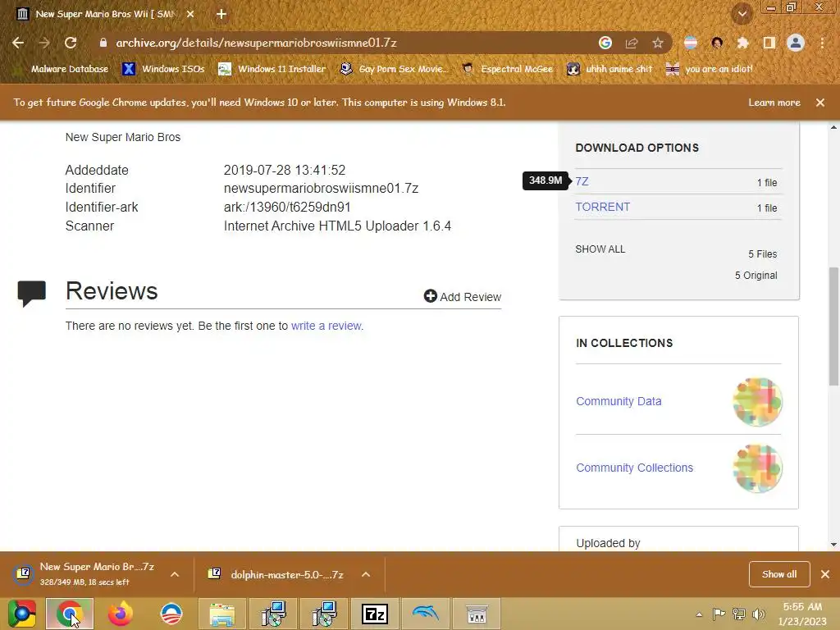Open Community Collections link

[634, 468]
